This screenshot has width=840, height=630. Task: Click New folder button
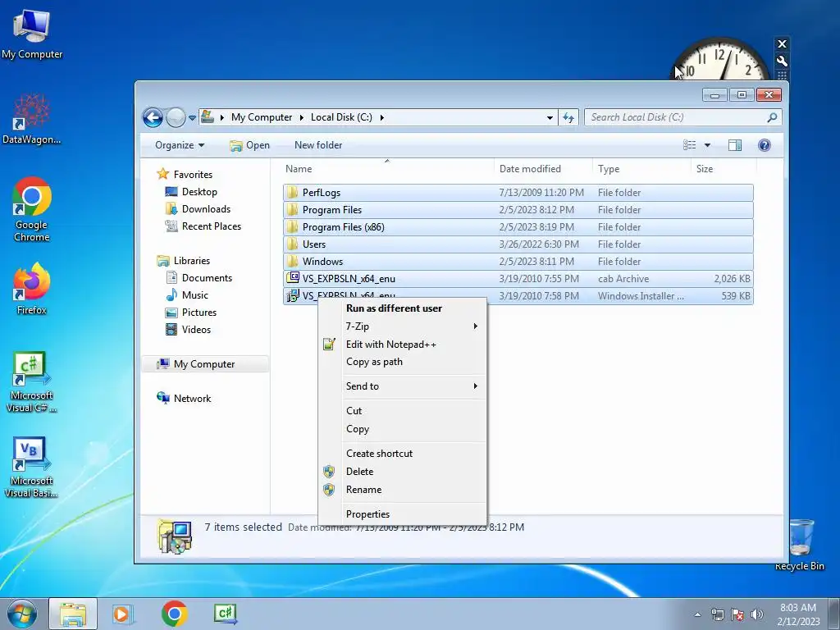tap(318, 145)
